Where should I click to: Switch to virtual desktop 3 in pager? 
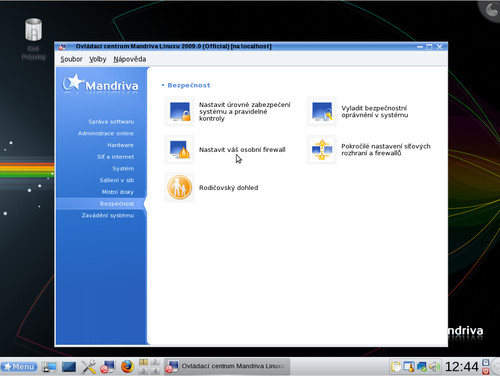[x=144, y=370]
